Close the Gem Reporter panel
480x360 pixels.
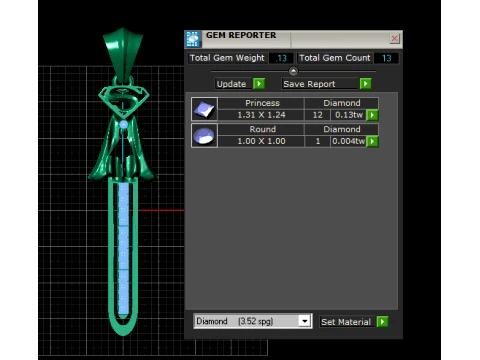pos(394,38)
